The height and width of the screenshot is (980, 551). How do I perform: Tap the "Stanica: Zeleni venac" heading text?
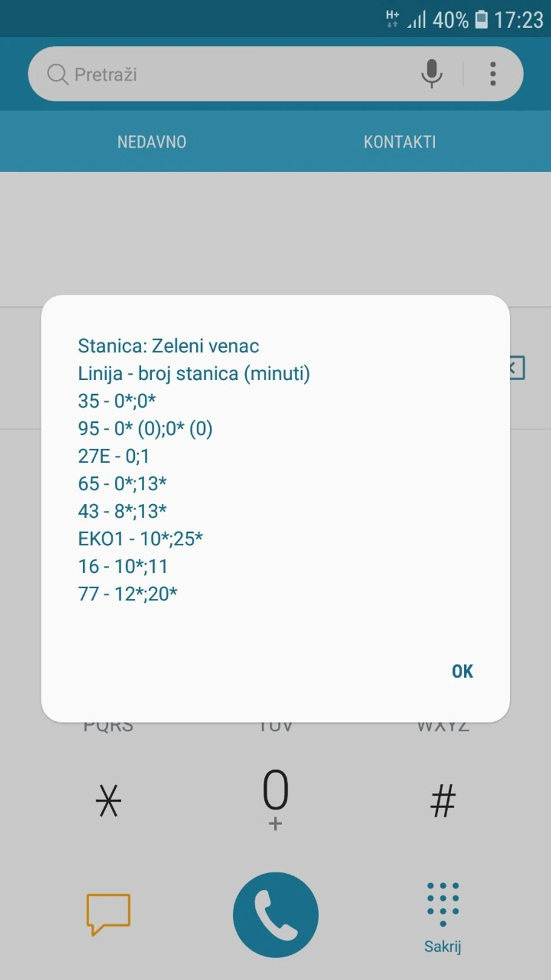click(169, 346)
